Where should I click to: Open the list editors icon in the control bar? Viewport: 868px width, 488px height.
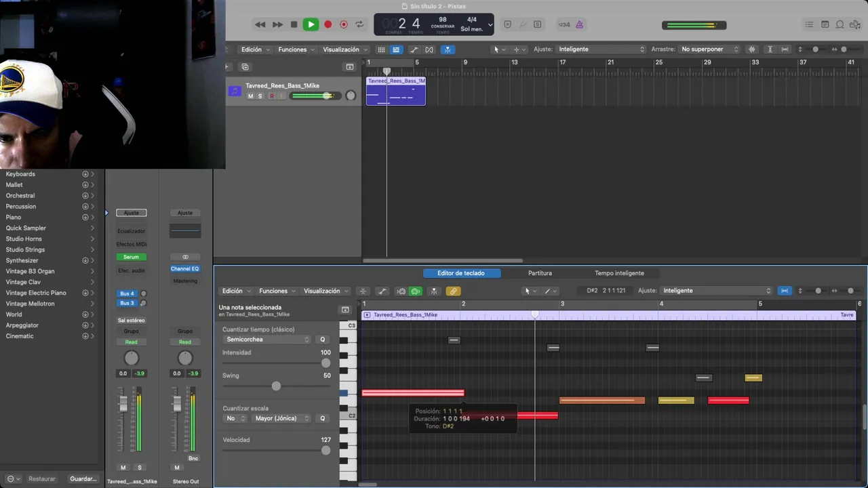point(809,24)
